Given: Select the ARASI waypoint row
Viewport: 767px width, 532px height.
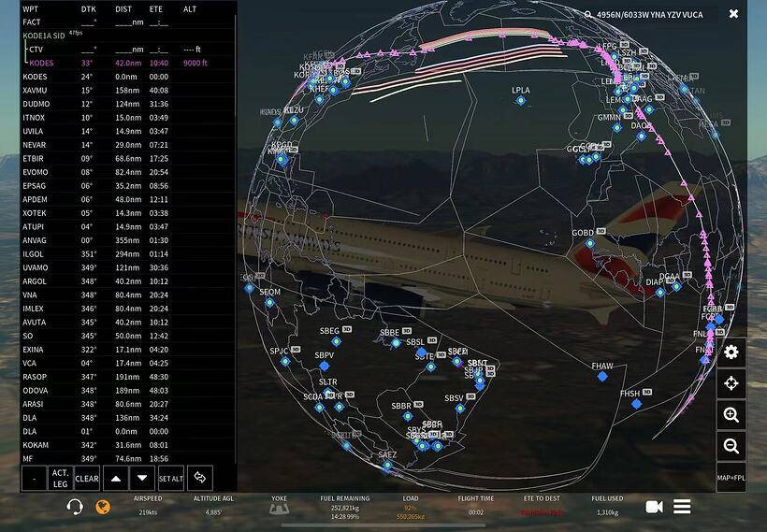Looking at the screenshot, I should 127,405.
